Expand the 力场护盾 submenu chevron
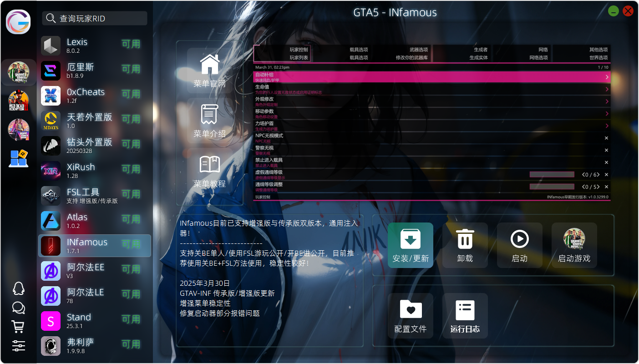Viewport: 639px width, 364px height. tap(607, 126)
